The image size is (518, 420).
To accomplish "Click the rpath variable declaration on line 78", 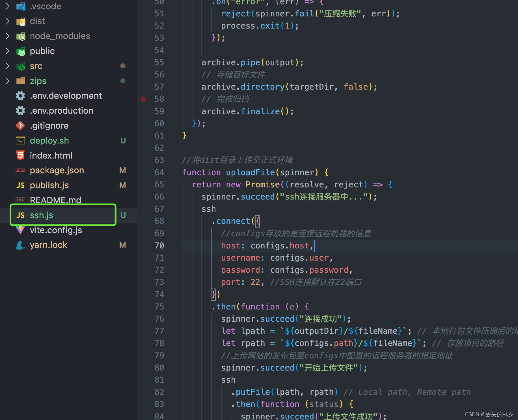I will pyautogui.click(x=253, y=343).
